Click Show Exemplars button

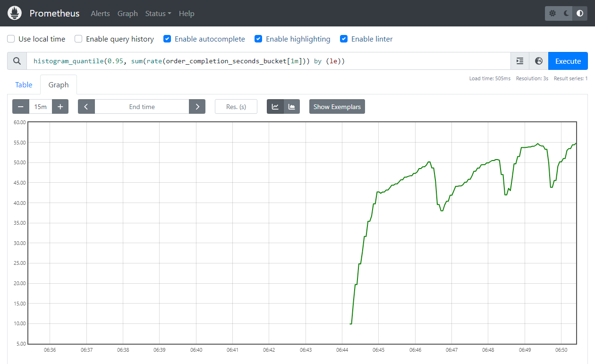tap(337, 106)
